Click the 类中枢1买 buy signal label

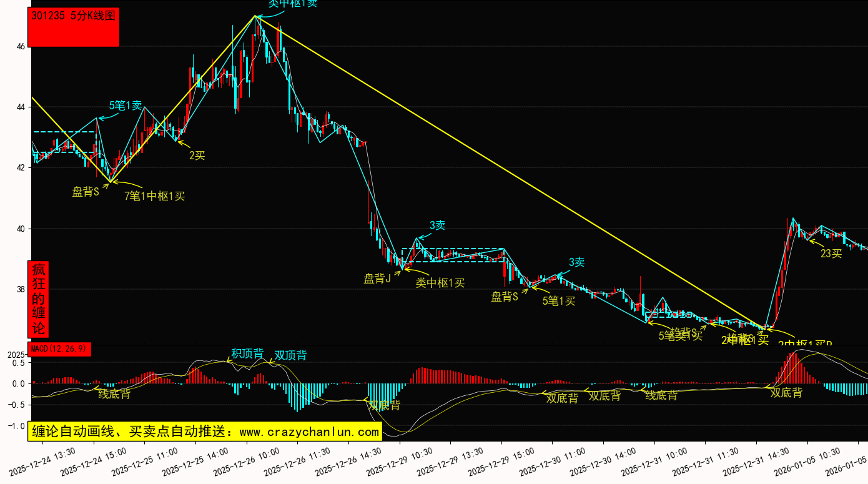pos(440,283)
